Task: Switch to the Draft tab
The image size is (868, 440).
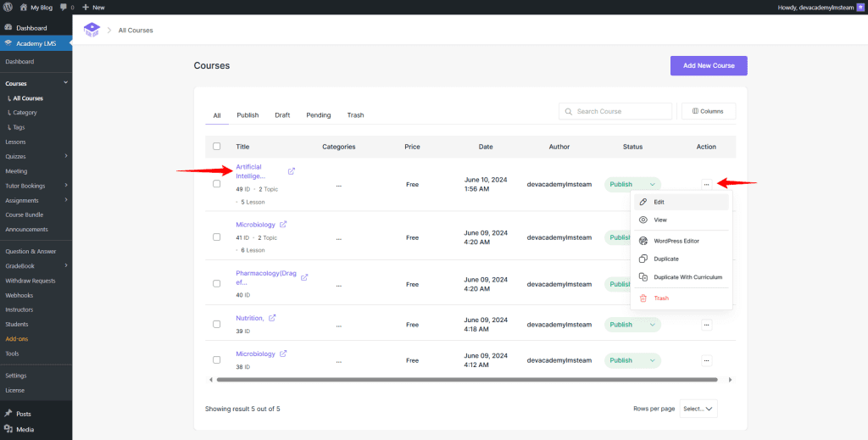Action: (x=282, y=115)
